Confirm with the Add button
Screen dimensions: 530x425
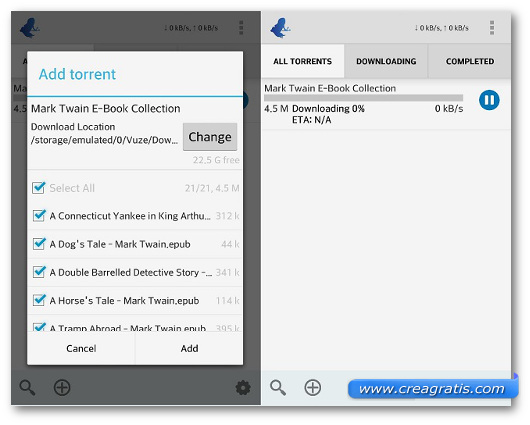(189, 348)
